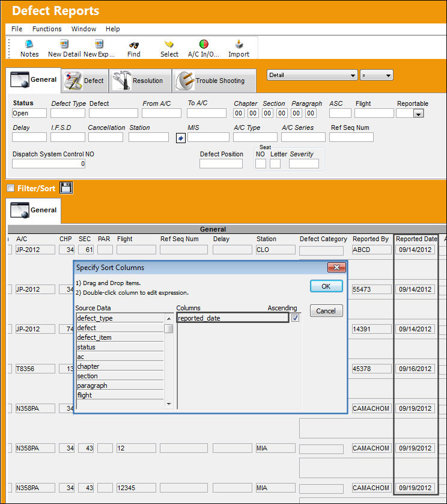Open the Functions menu
The image size is (447, 504).
click(x=47, y=29)
